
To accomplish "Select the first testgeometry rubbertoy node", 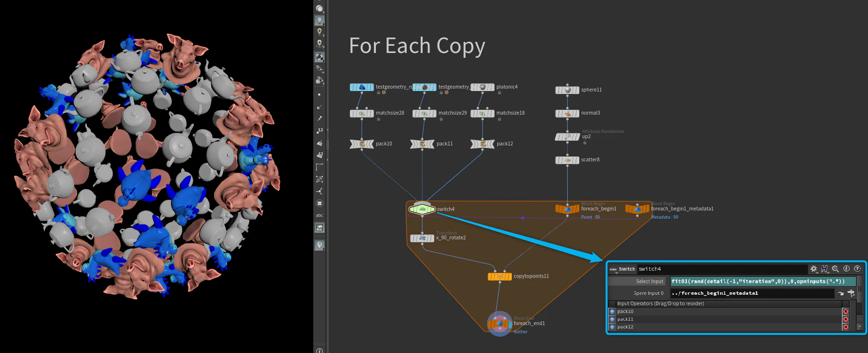I will [361, 87].
